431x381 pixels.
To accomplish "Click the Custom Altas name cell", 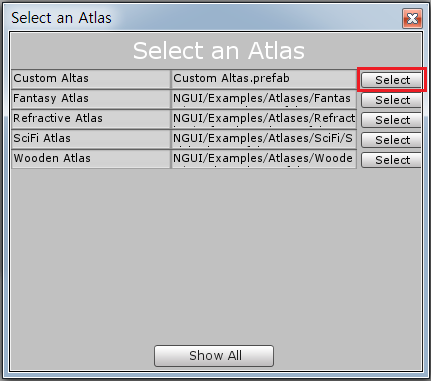I will click(x=91, y=79).
